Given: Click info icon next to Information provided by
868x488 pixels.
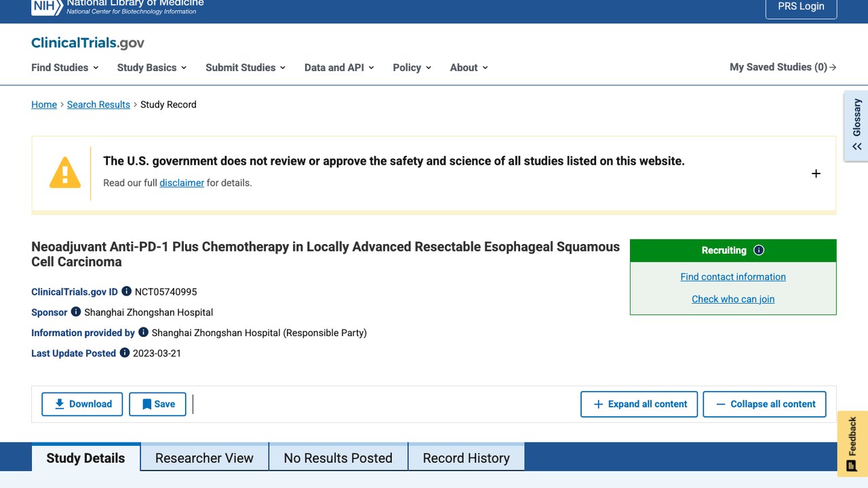Looking at the screenshot, I should click(x=143, y=332).
